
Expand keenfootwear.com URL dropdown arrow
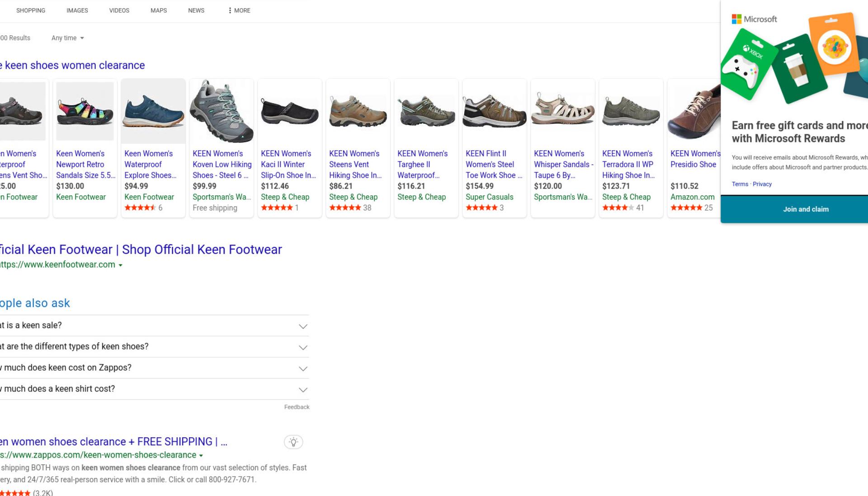tap(121, 265)
